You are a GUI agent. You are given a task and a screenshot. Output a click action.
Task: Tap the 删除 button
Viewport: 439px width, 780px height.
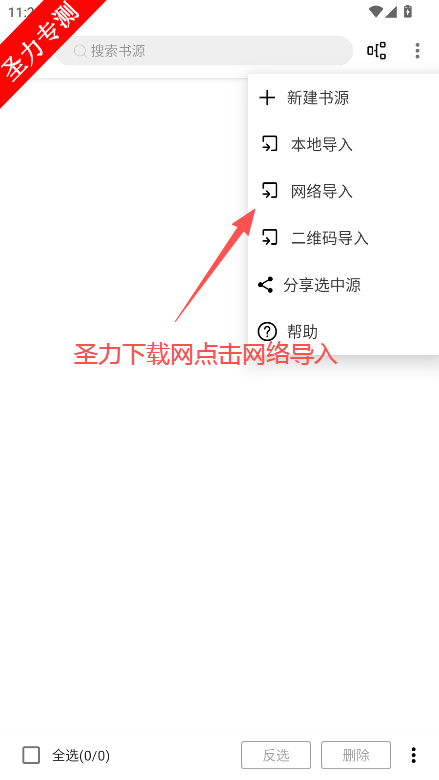[356, 755]
